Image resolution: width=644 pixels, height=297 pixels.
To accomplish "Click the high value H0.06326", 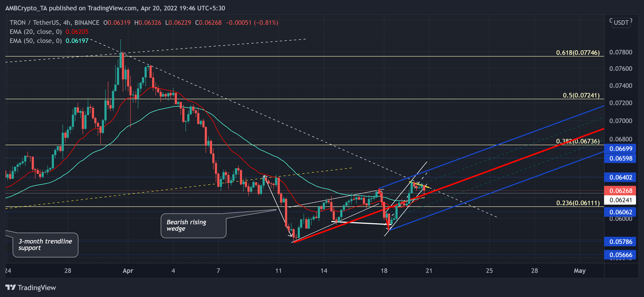I will [x=148, y=22].
